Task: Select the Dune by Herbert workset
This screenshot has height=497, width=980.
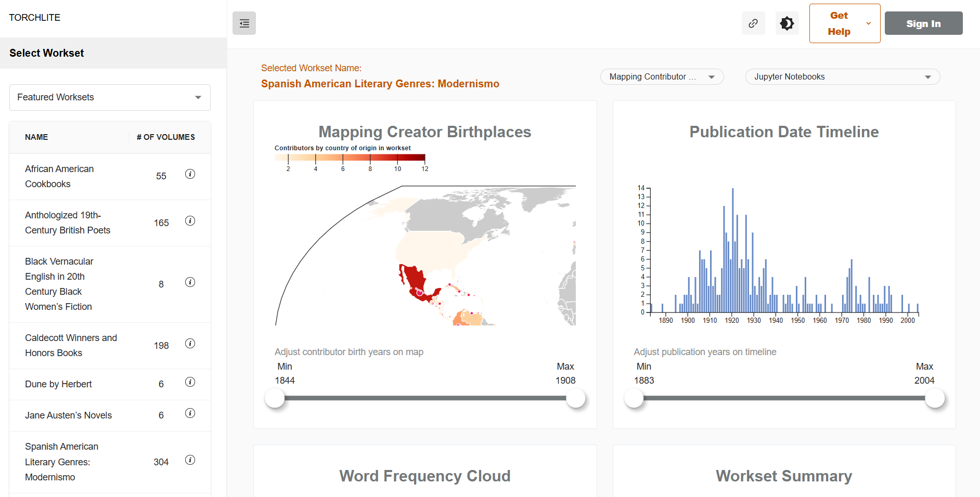Action: (110, 385)
